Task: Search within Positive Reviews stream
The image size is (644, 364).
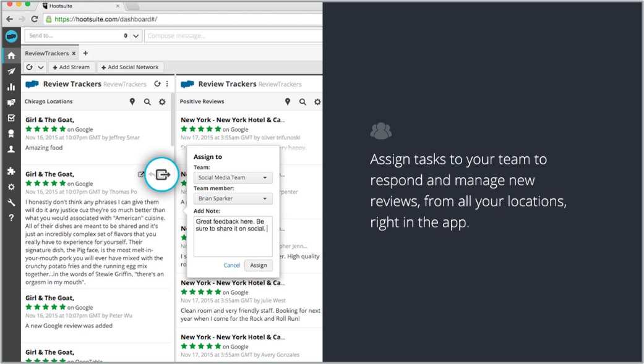Action: pyautogui.click(x=303, y=102)
